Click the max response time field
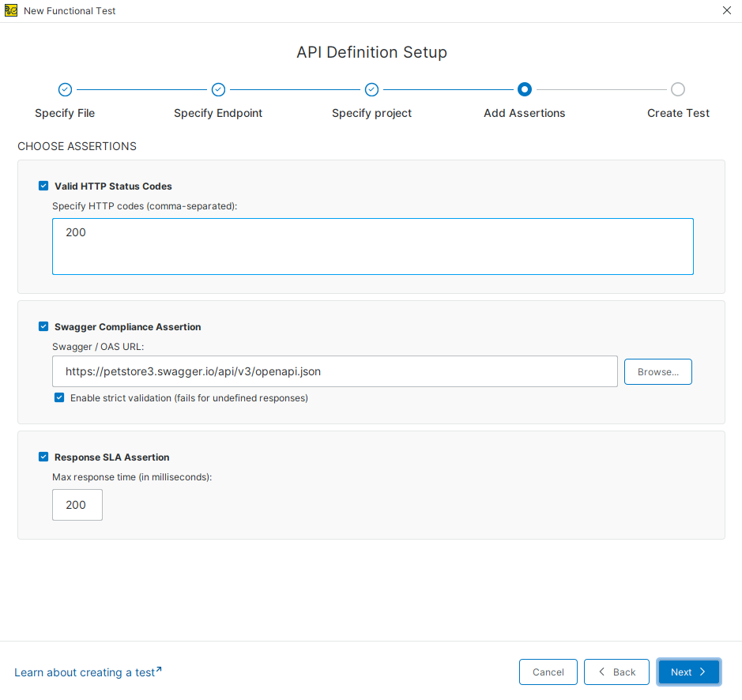The width and height of the screenshot is (742, 700). pos(77,505)
